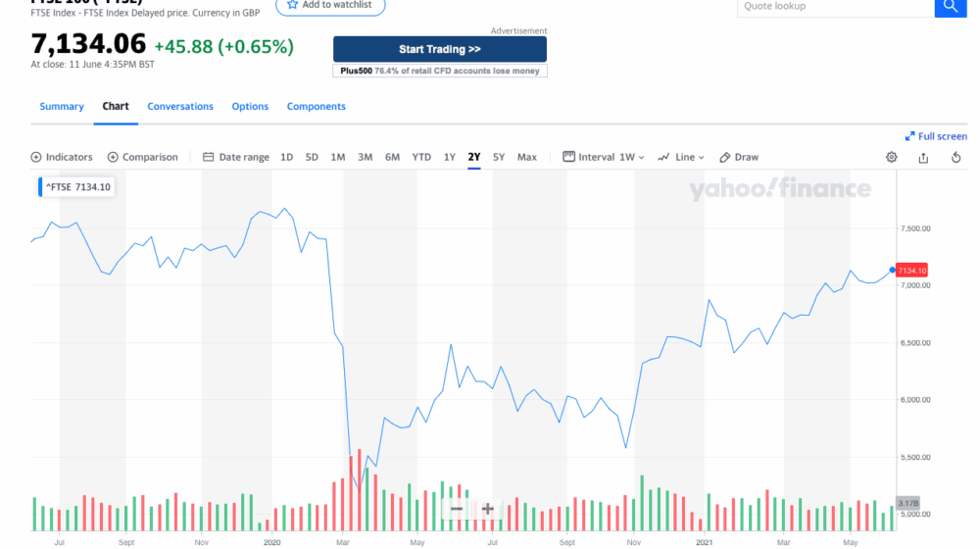
Task: Click the Quote lookup search field
Action: pos(834,7)
